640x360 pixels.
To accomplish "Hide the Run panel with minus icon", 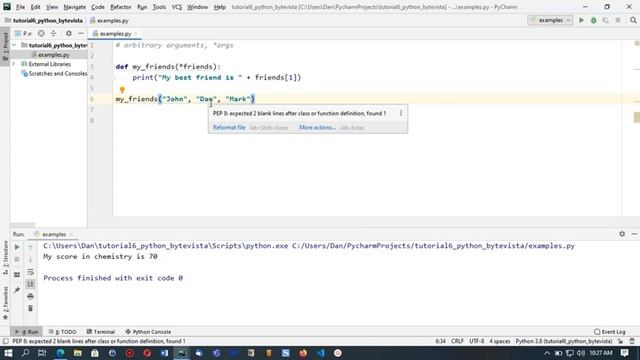I will tap(634, 234).
